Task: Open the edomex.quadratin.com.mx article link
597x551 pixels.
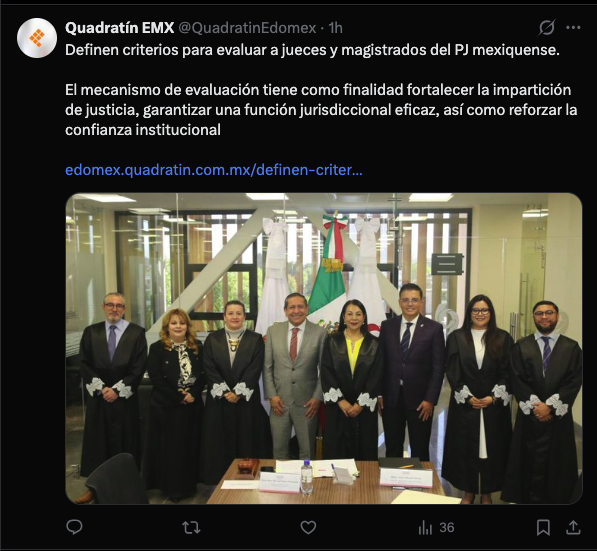Action: tap(214, 170)
